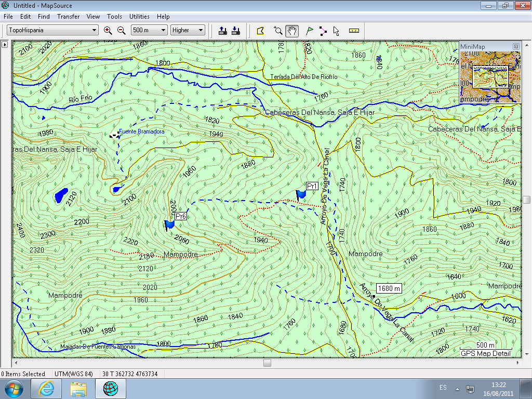This screenshot has width=532, height=399.
Task: Expand the Higher detail level dropdown
Action: point(201,30)
